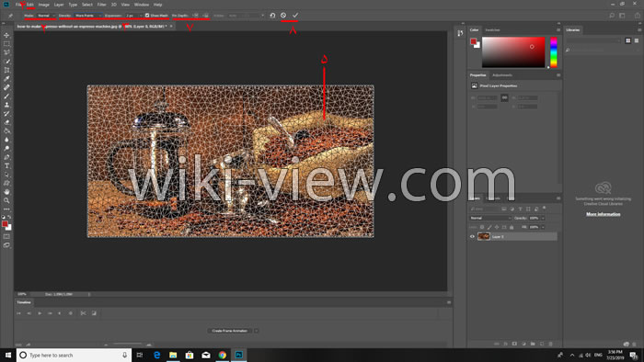The image size is (644, 362).
Task: Open the Filter menu
Action: pyautogui.click(x=101, y=5)
